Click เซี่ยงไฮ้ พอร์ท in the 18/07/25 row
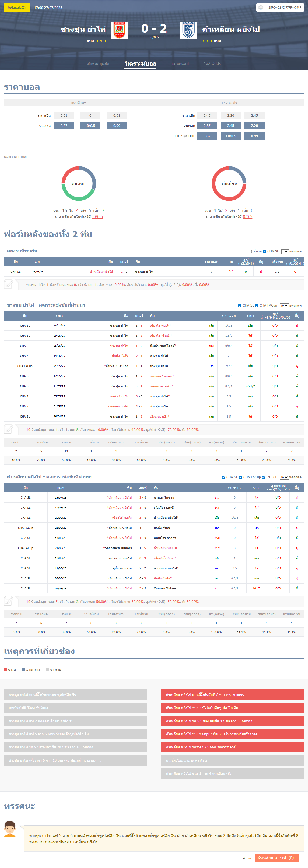The width and height of the screenshot is (308, 868). 160,326
